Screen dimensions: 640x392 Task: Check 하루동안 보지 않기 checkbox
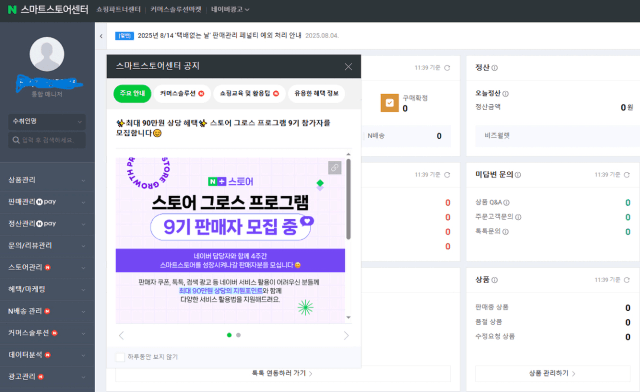120,357
